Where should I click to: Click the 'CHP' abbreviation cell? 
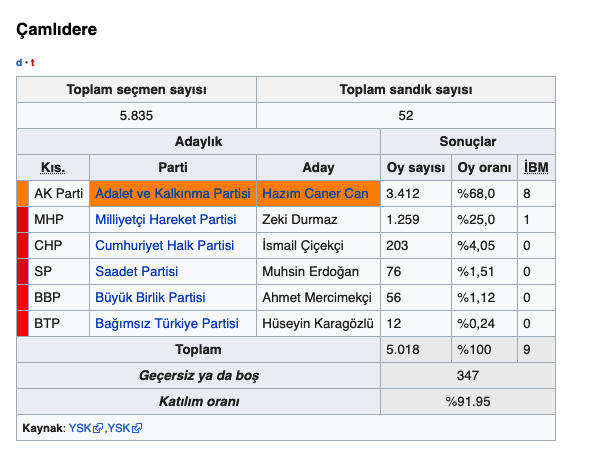[48, 245]
